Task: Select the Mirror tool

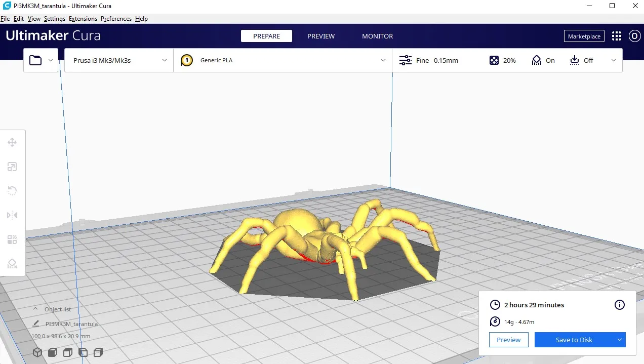Action: (x=12, y=215)
